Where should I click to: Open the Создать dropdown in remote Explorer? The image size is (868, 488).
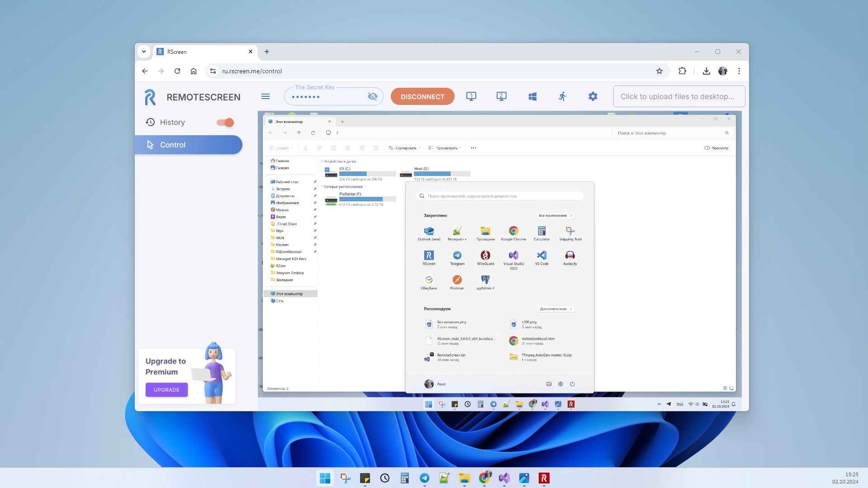(x=281, y=148)
